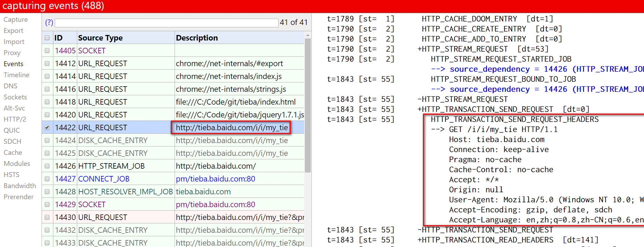
Task: Click the 14425 DISK_CACHE_ENTRY row
Action: point(173,153)
